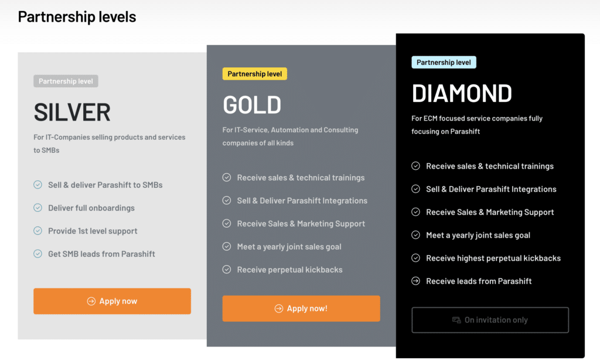The width and height of the screenshot is (600, 364).
Task: Select the SILVER heading
Action: [x=72, y=112]
